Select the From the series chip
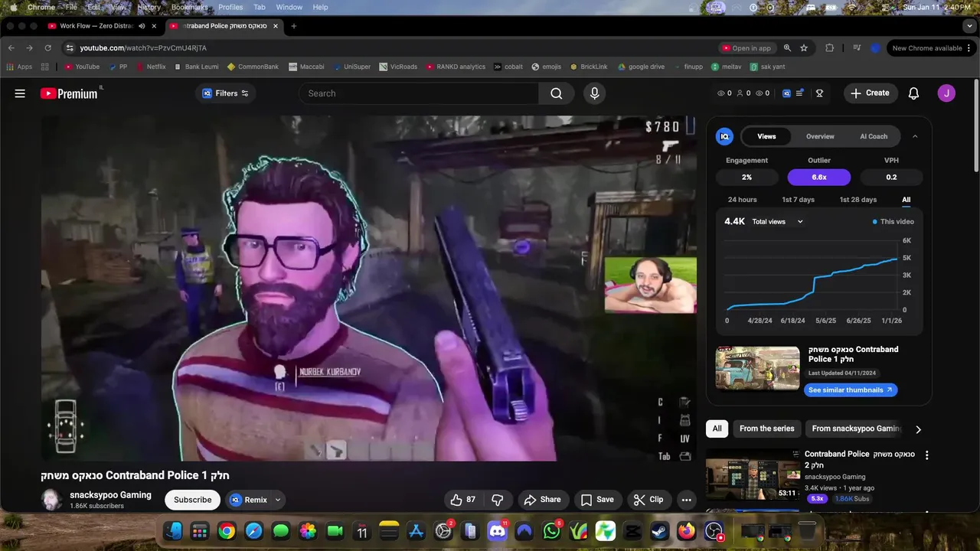This screenshot has width=980, height=551. click(x=766, y=429)
